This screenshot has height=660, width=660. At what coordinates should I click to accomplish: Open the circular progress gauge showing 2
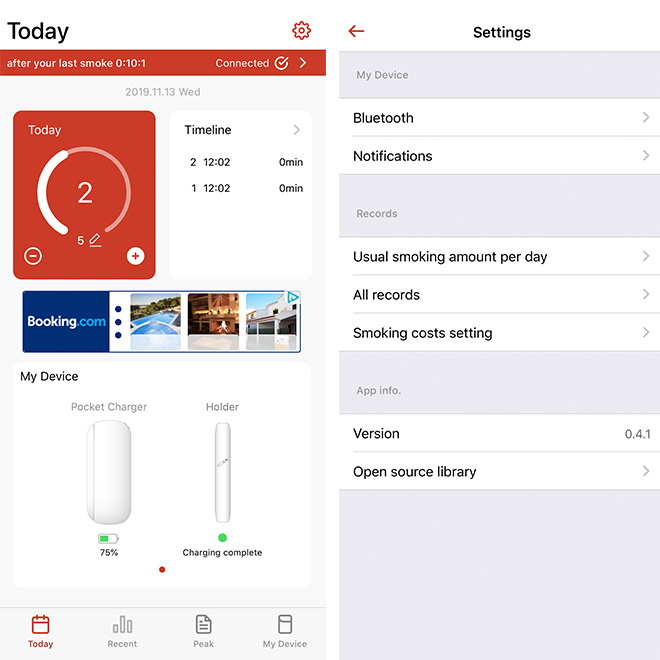click(x=84, y=192)
